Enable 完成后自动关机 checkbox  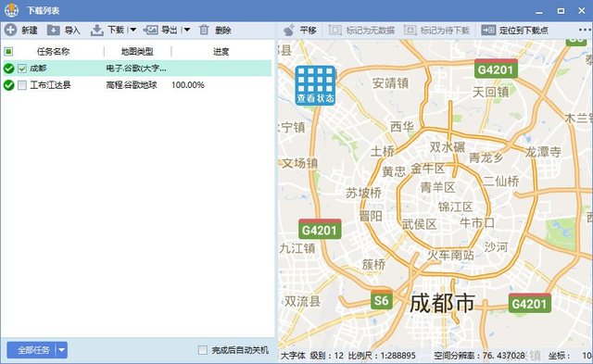203,350
